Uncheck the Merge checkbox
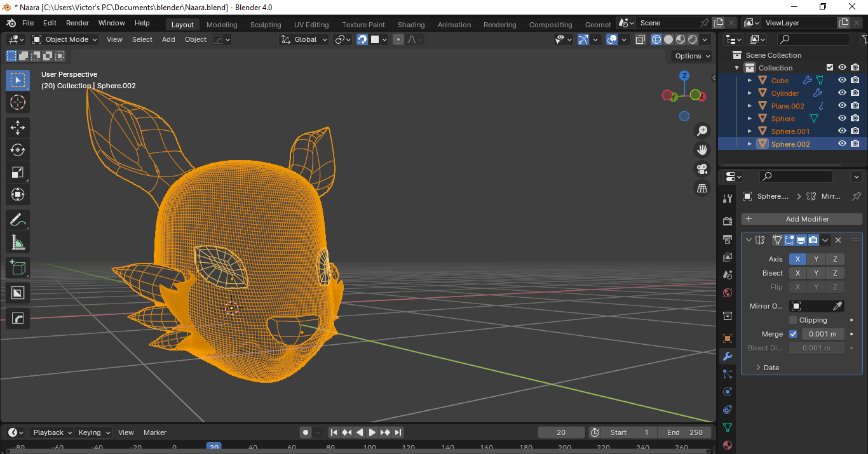The height and width of the screenshot is (454, 868). (793, 334)
